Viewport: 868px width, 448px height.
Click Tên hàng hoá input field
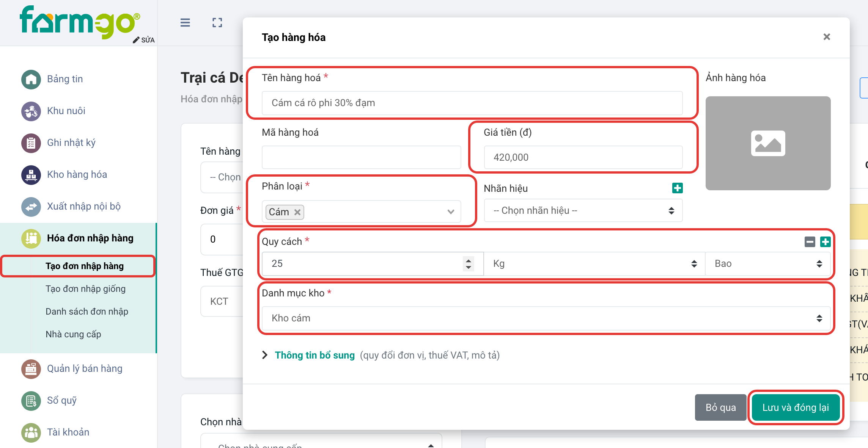point(472,103)
